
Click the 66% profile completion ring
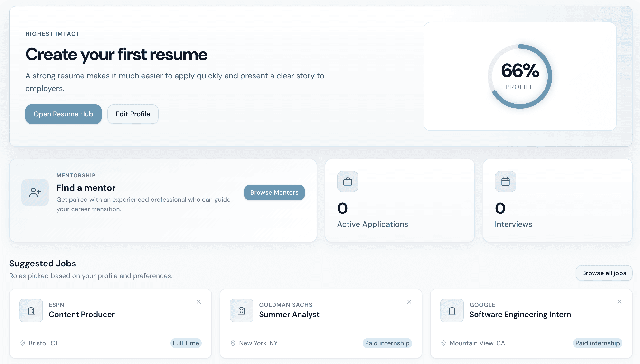(x=520, y=76)
